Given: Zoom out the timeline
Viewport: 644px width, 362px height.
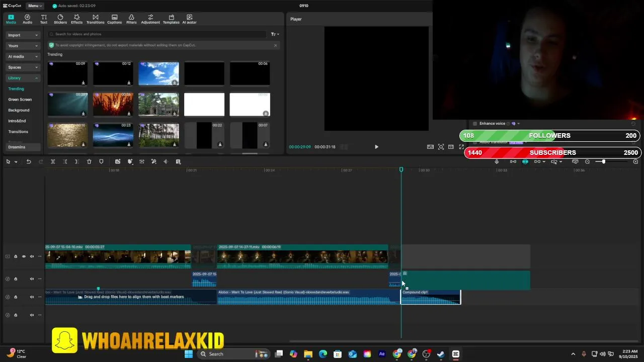Looking at the screenshot, I should point(587,161).
